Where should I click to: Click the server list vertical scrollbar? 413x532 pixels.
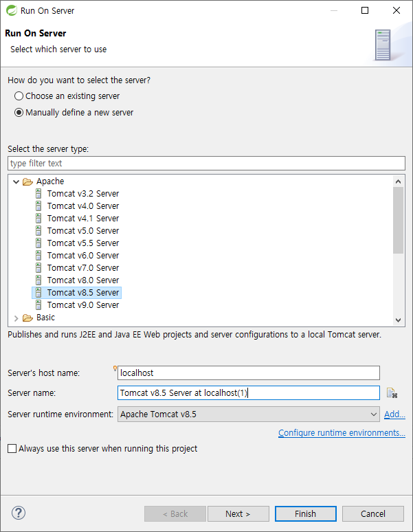399,220
